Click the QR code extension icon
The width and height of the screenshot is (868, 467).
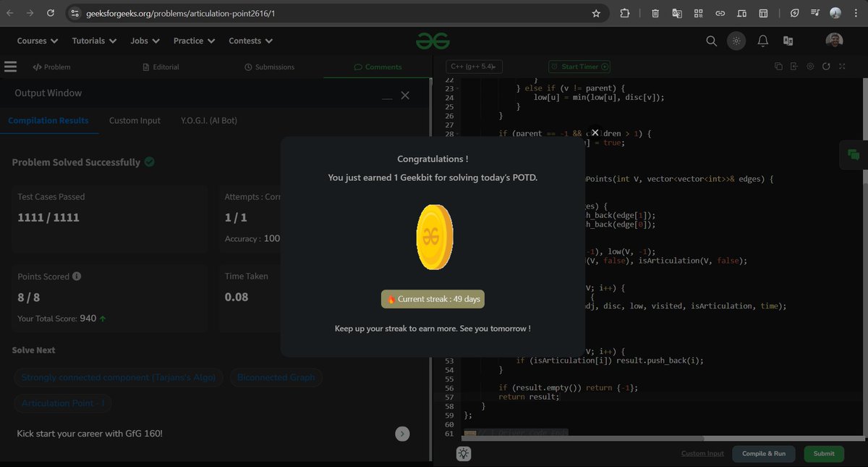coord(698,13)
